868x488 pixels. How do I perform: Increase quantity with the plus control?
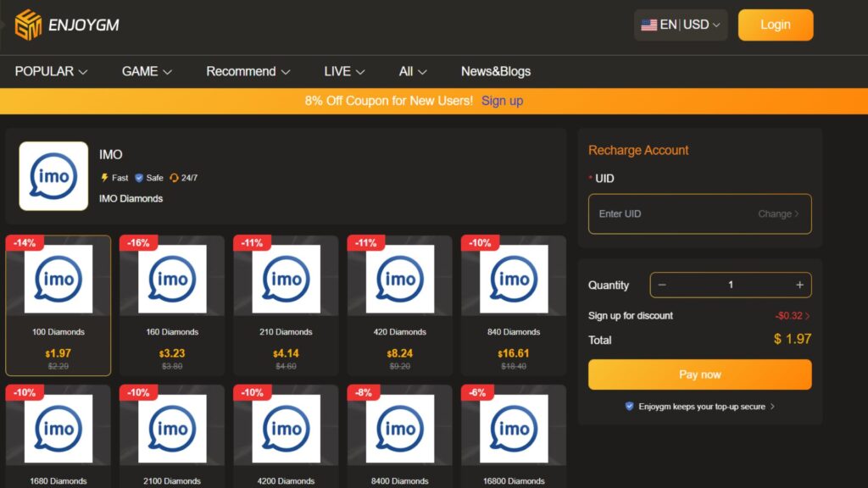(x=800, y=284)
